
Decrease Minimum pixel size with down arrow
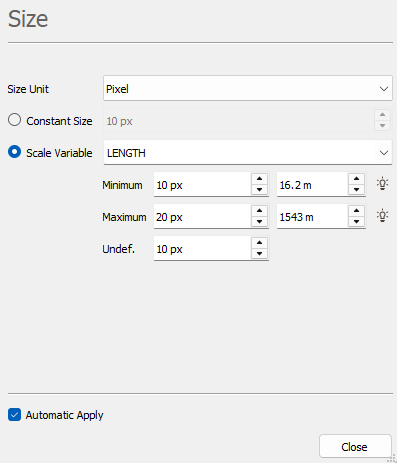pos(259,190)
